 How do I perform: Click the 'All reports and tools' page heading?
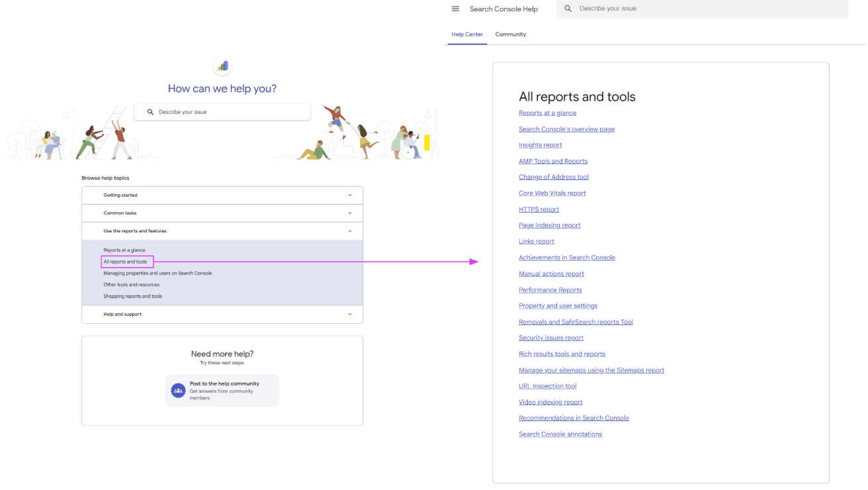tap(578, 97)
